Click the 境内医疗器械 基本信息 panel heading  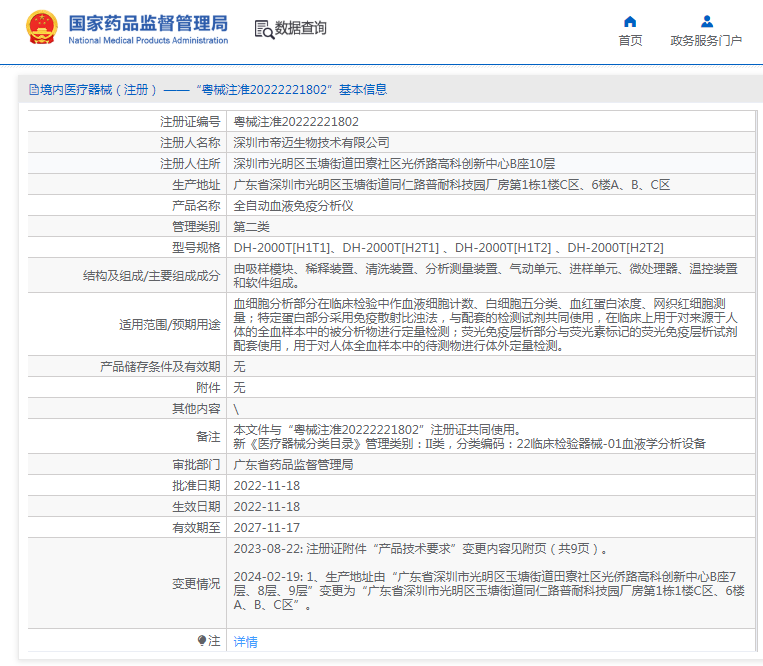208,90
